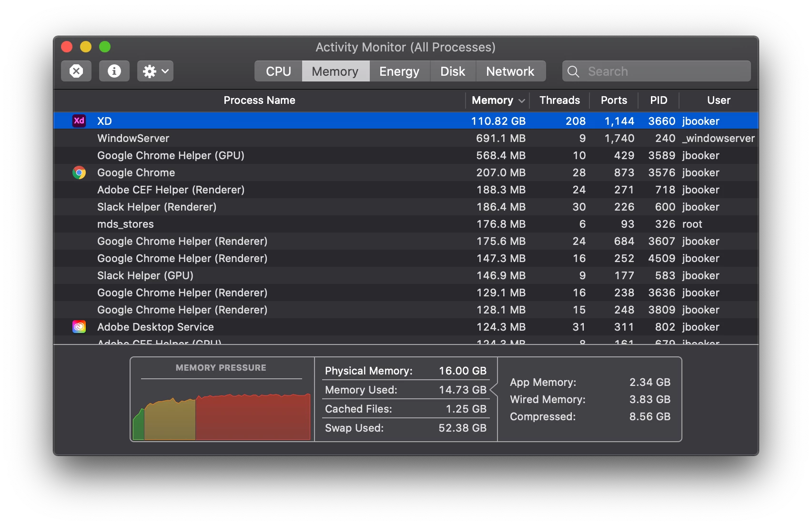Switch to the CPU tab
The width and height of the screenshot is (812, 526).
[278, 71]
